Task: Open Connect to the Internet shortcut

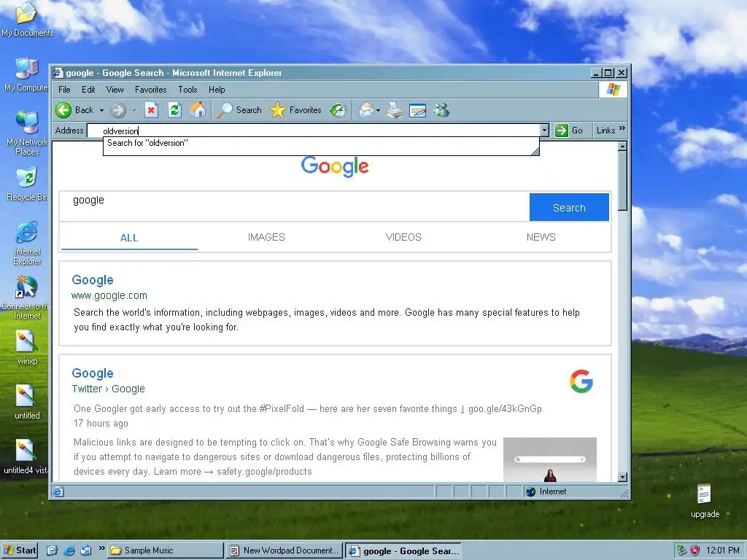Action: [x=26, y=297]
